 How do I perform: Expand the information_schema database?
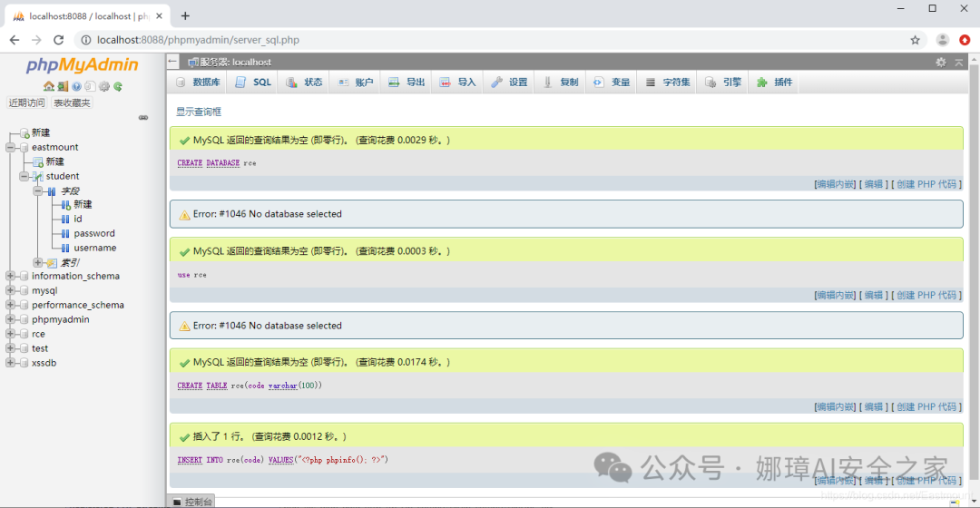pyautogui.click(x=10, y=276)
